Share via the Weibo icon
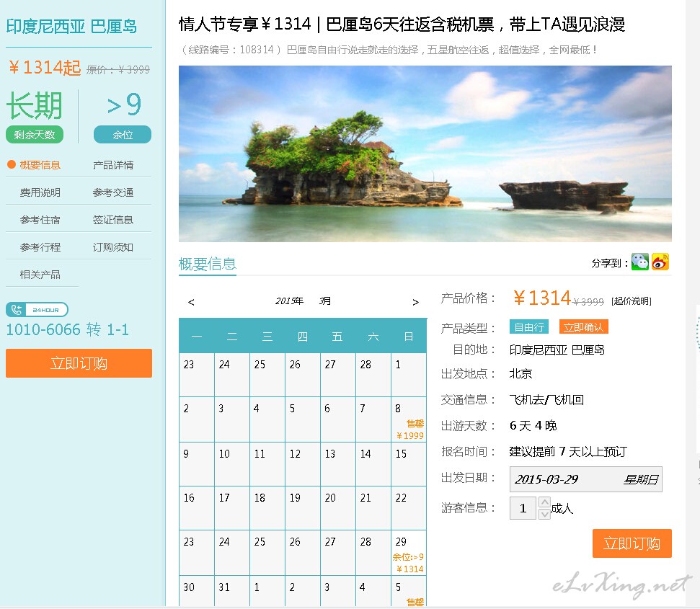The image size is (700, 609). tap(660, 262)
